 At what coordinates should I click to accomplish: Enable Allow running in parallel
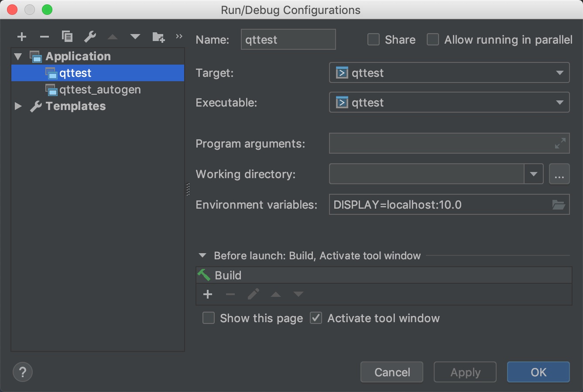pos(433,40)
